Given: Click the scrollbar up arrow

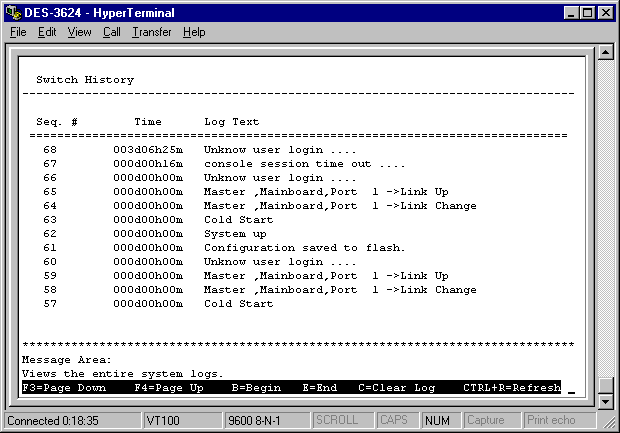Looking at the screenshot, I should (x=605, y=51).
